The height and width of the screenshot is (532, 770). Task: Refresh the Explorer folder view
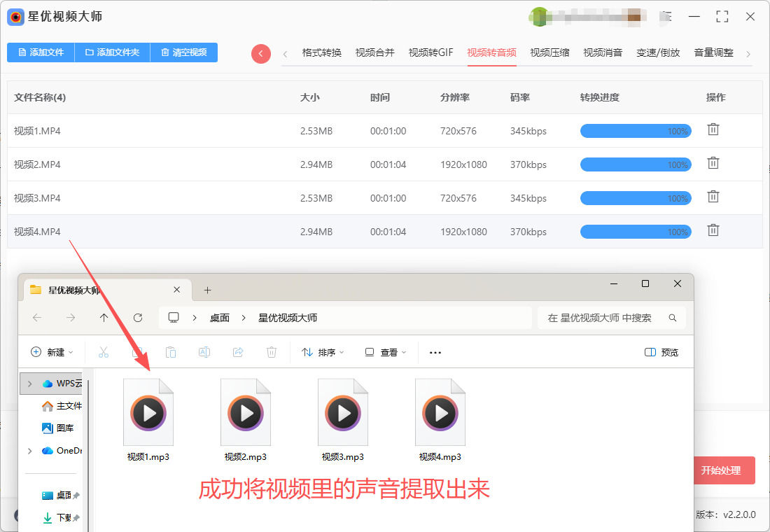point(138,318)
